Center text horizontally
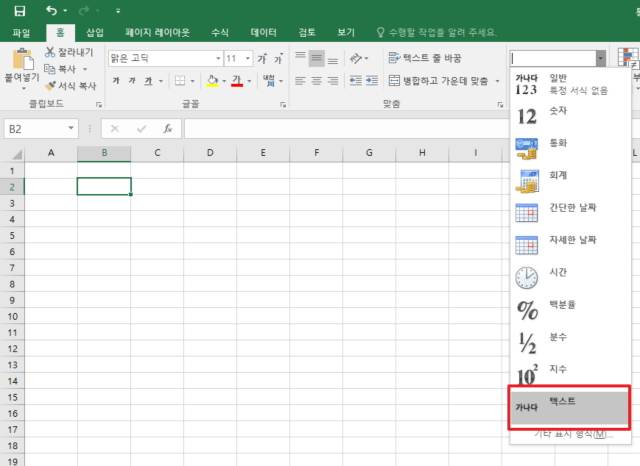 pyautogui.click(x=316, y=81)
